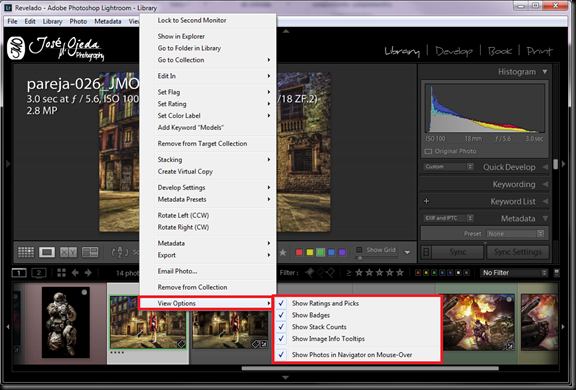This screenshot has height=390, width=576.
Task: Toggle the filter lock switch icon
Action: [x=557, y=272]
